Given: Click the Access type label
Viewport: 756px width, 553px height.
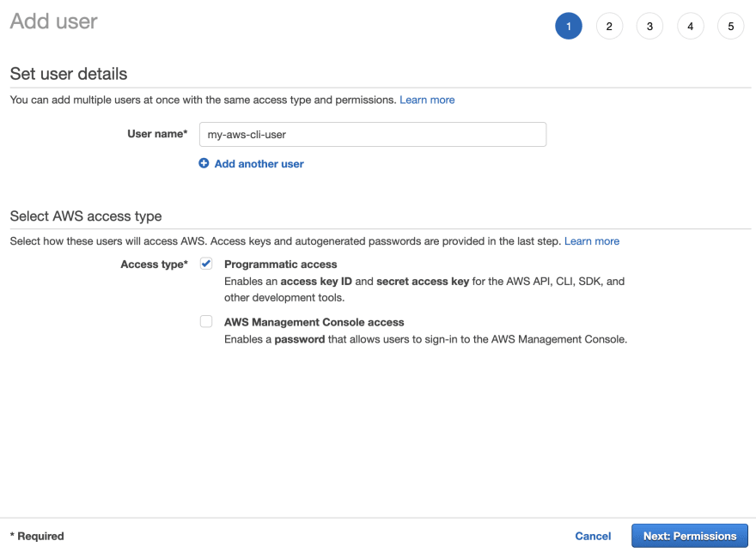Looking at the screenshot, I should click(155, 264).
